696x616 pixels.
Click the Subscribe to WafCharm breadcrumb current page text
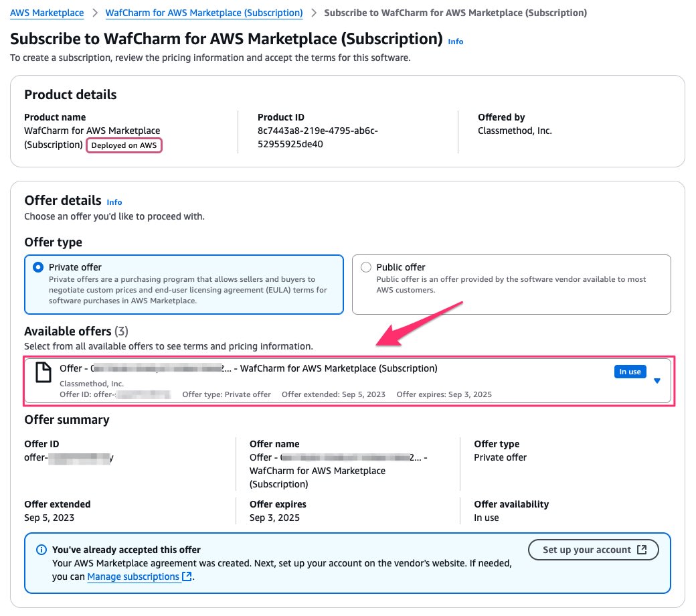pyautogui.click(x=456, y=13)
